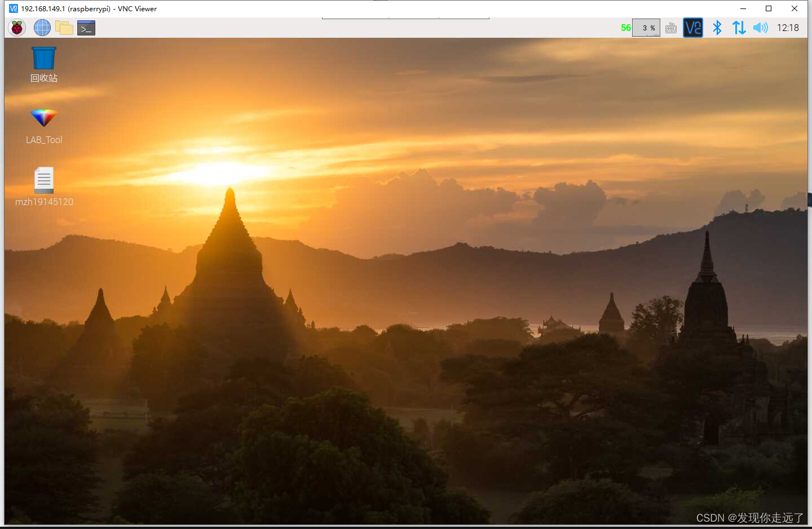Screen dimensions: 812x529
Task: Click the CPU temperature reading 56
Action: (x=625, y=28)
